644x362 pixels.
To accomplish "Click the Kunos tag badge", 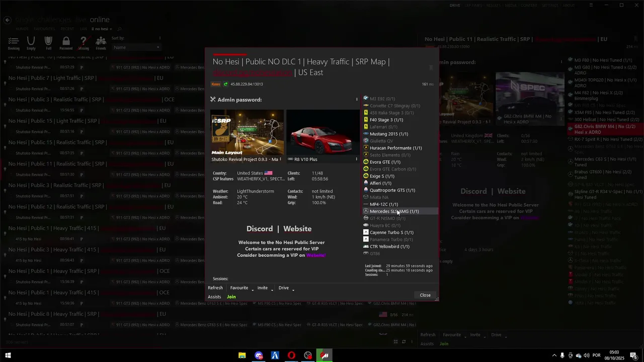I will coord(216,84).
